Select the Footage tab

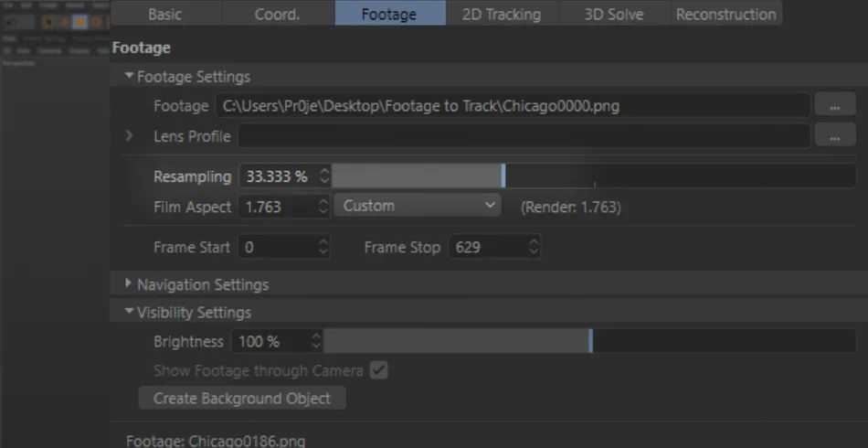coord(388,14)
